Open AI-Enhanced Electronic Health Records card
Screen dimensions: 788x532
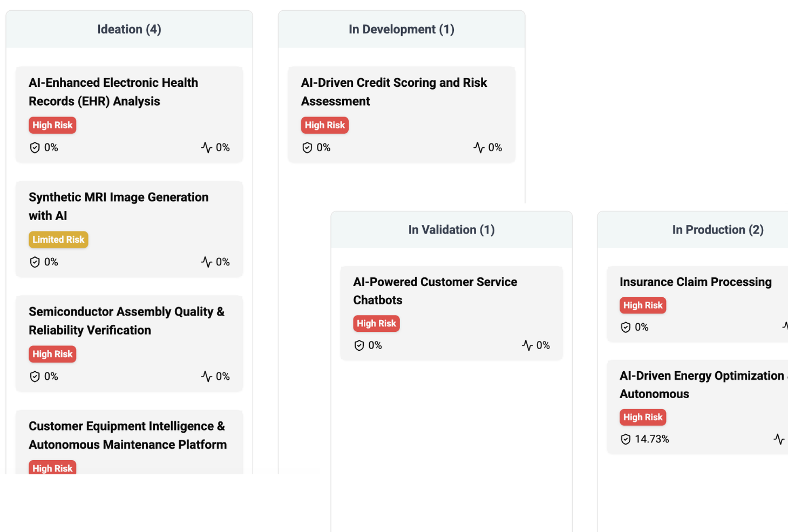point(113,92)
